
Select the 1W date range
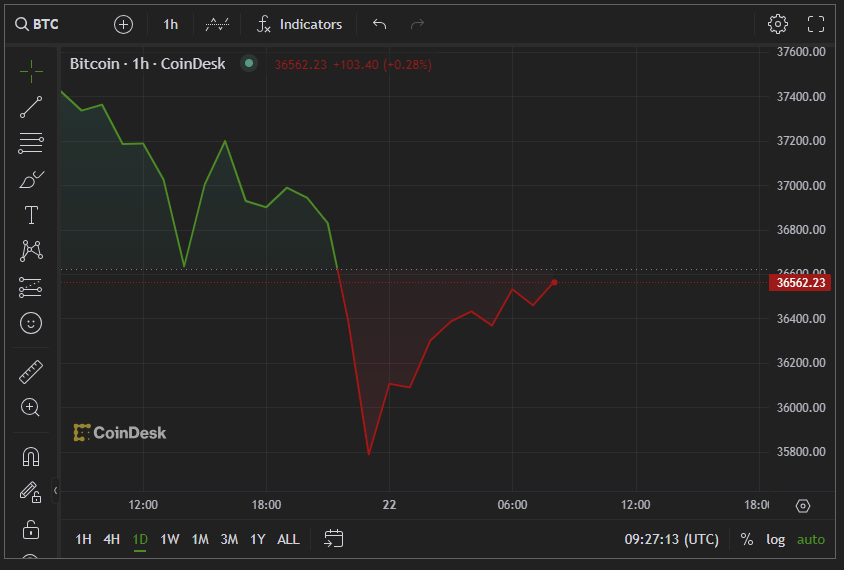coord(170,539)
